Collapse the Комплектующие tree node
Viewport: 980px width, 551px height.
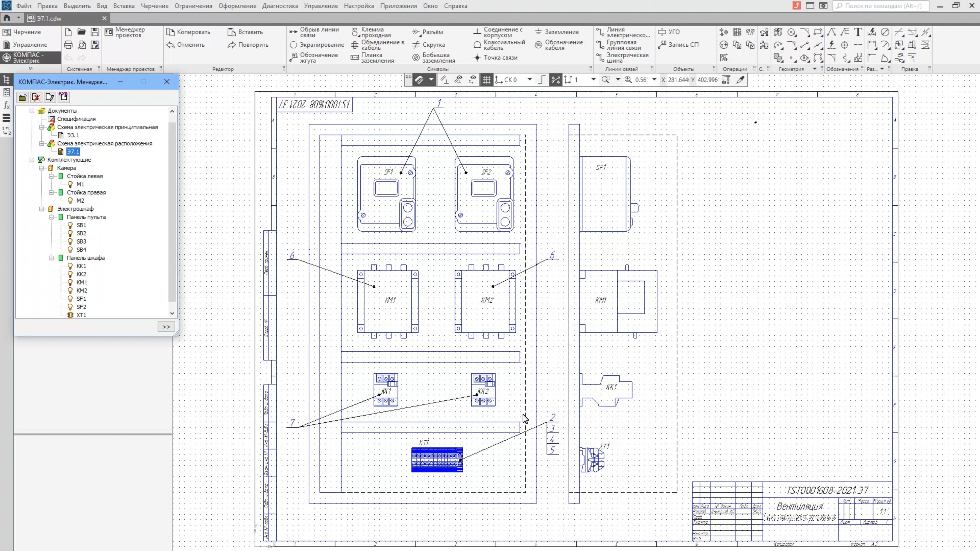point(32,160)
